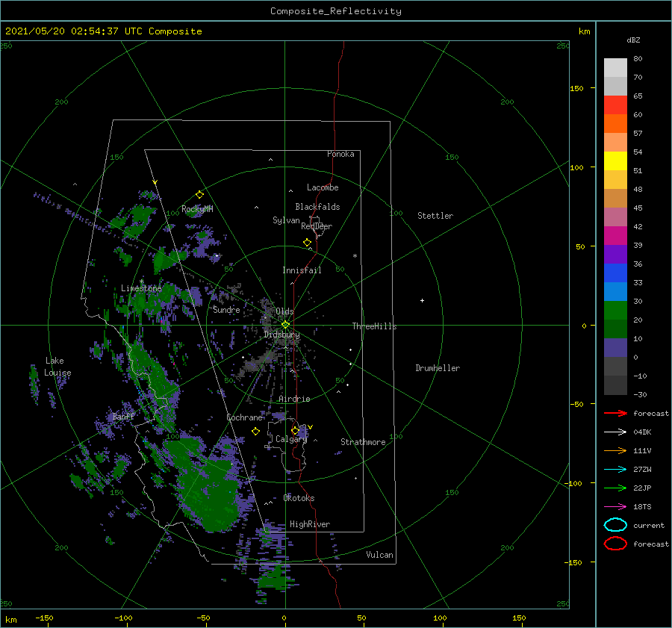The width and height of the screenshot is (672, 628).
Task: Click the cyan 27ZW arrow icon
Action: (615, 470)
